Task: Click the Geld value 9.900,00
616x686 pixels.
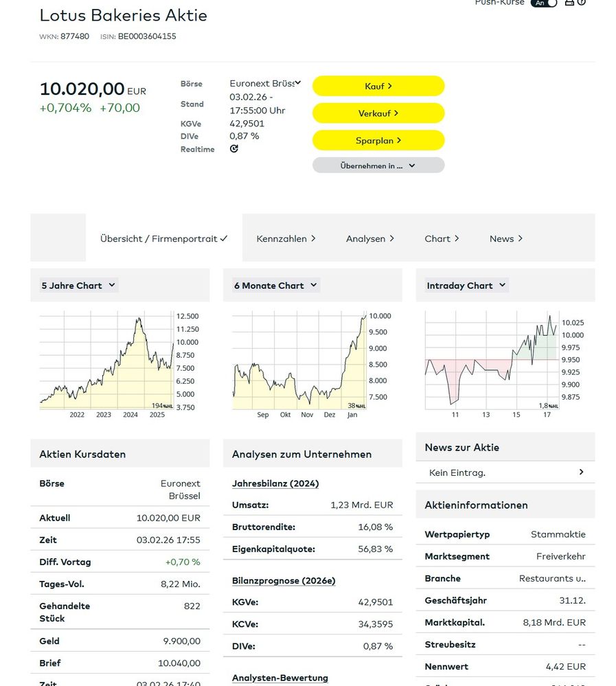Action: (x=181, y=641)
